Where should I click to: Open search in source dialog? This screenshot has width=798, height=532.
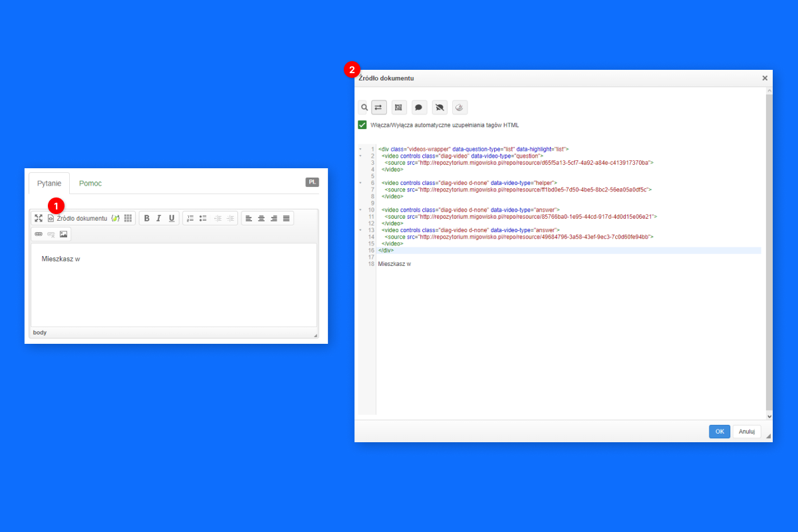click(x=364, y=107)
